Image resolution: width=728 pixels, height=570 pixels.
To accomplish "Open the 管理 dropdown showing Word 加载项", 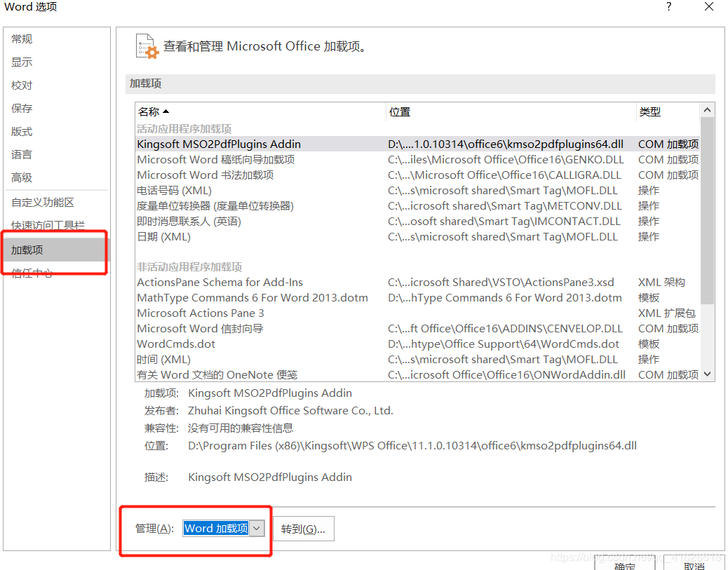I will (223, 528).
